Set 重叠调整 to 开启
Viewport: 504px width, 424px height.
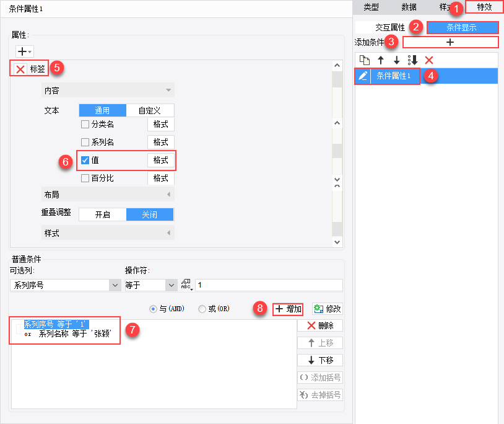pyautogui.click(x=103, y=214)
